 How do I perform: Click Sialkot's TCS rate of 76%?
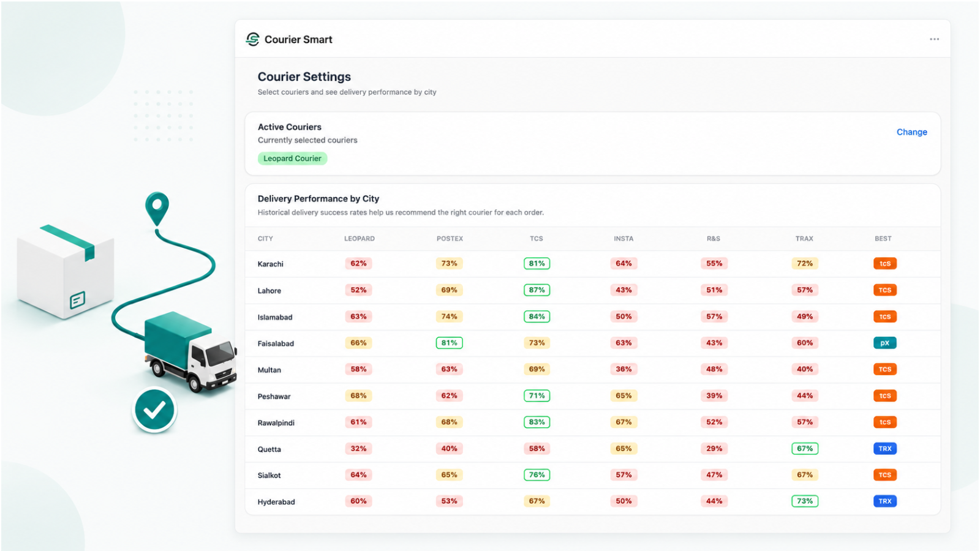pyautogui.click(x=537, y=475)
